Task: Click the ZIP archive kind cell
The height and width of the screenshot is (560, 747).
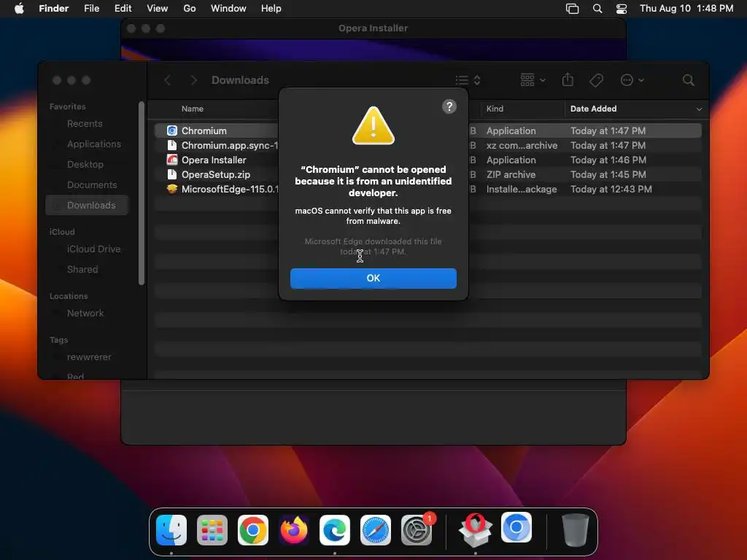Action: pos(511,175)
